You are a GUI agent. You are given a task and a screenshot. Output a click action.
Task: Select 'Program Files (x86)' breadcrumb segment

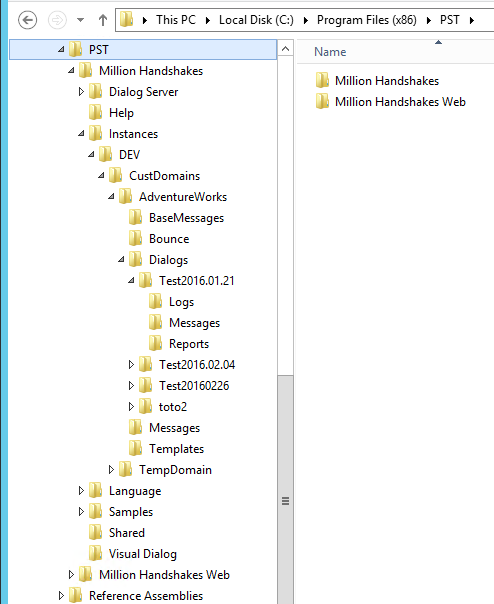[366, 20]
